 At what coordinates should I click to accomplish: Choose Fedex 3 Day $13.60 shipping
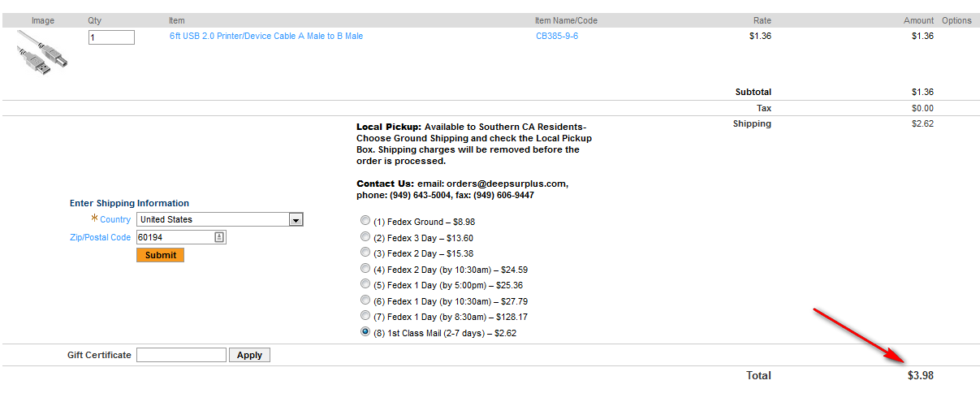pos(365,237)
